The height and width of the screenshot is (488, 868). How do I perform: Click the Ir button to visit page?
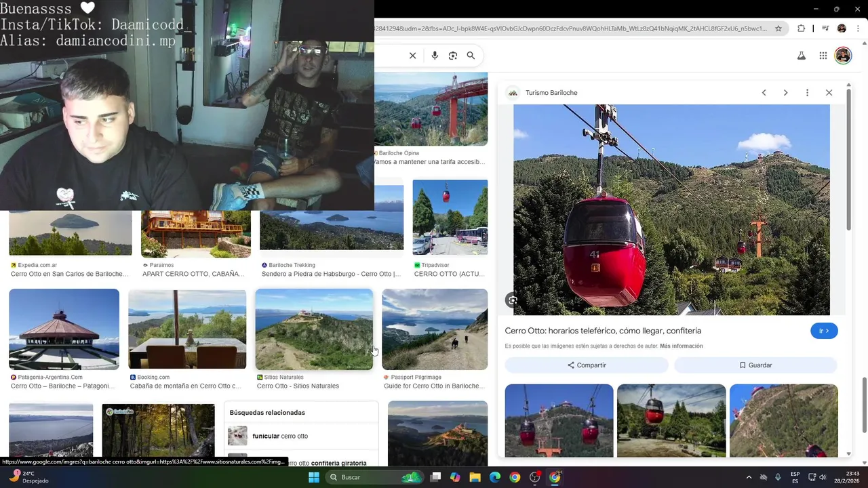pyautogui.click(x=824, y=331)
